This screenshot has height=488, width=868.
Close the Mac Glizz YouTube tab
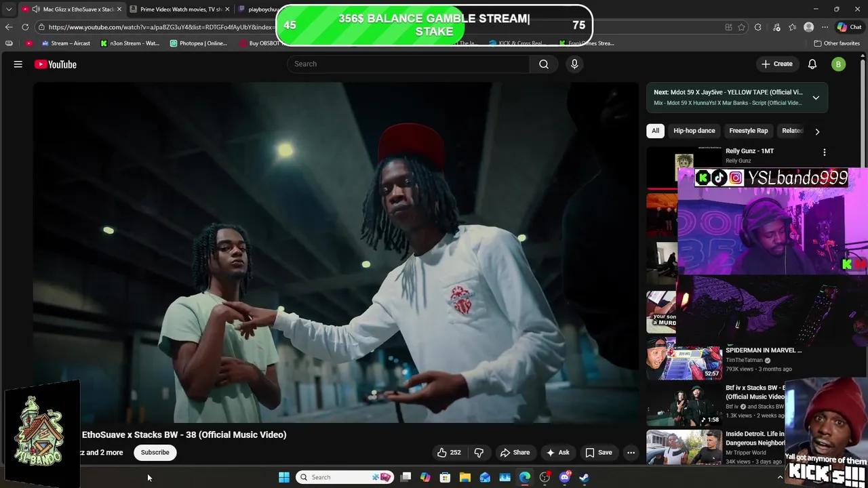pos(119,9)
